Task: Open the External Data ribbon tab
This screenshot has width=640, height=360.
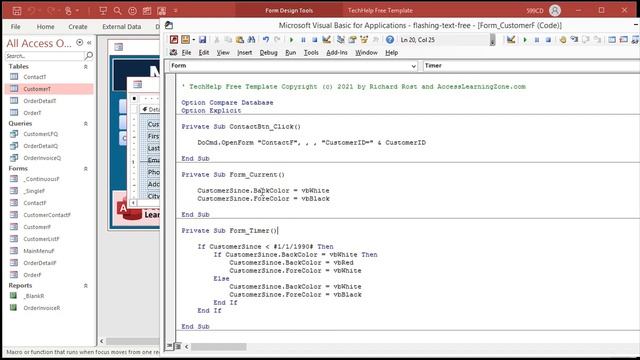Action: pyautogui.click(x=122, y=27)
